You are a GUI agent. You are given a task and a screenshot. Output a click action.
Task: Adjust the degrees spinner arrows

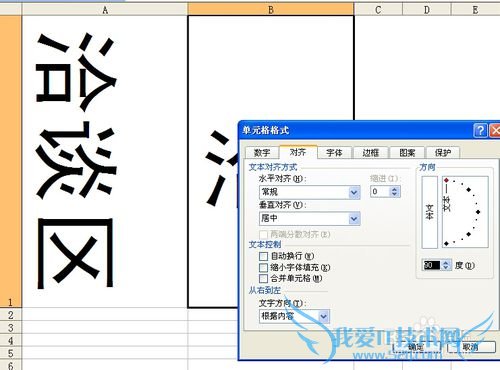(x=446, y=265)
